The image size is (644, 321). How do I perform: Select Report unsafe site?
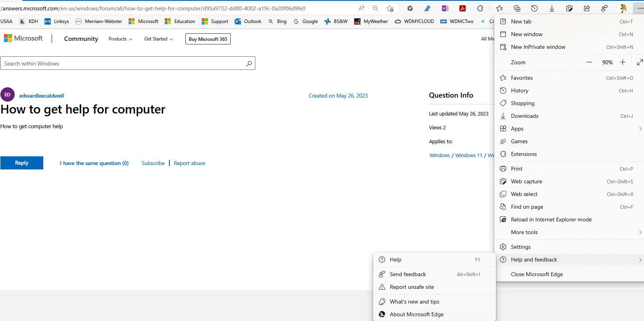tap(434, 287)
